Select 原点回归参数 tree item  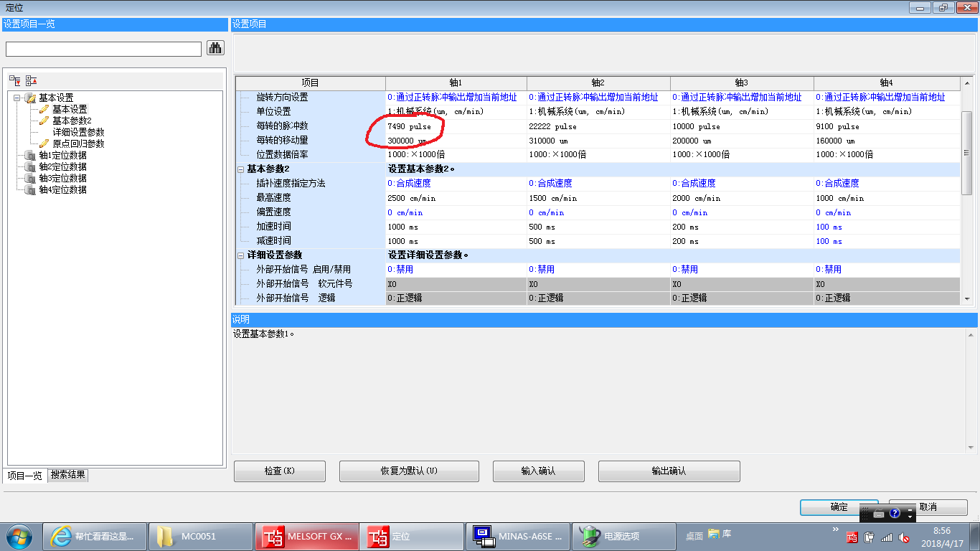click(x=77, y=143)
